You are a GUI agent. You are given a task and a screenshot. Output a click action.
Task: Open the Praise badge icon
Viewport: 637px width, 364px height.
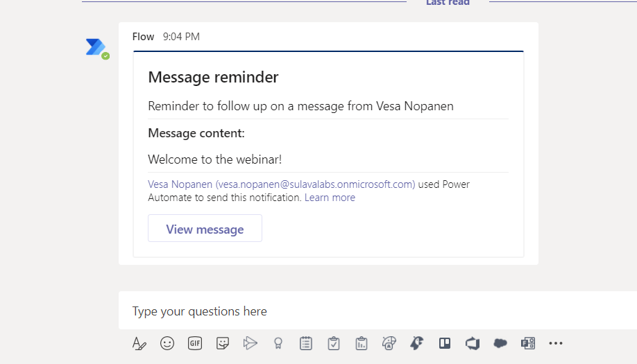pos(278,343)
